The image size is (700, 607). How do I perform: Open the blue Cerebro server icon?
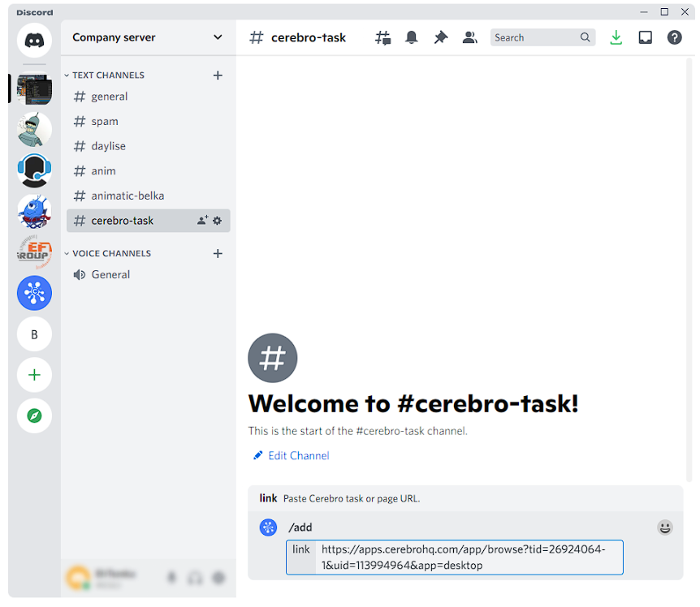tap(34, 293)
